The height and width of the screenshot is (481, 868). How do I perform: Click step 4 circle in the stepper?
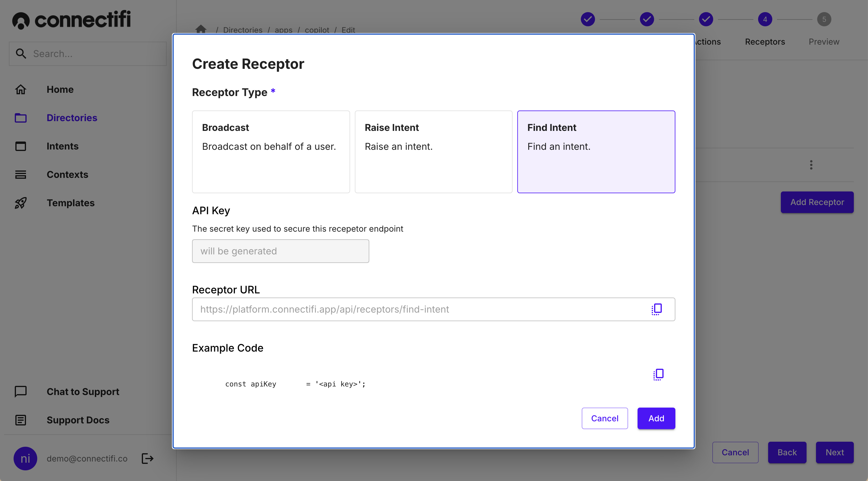pyautogui.click(x=765, y=19)
